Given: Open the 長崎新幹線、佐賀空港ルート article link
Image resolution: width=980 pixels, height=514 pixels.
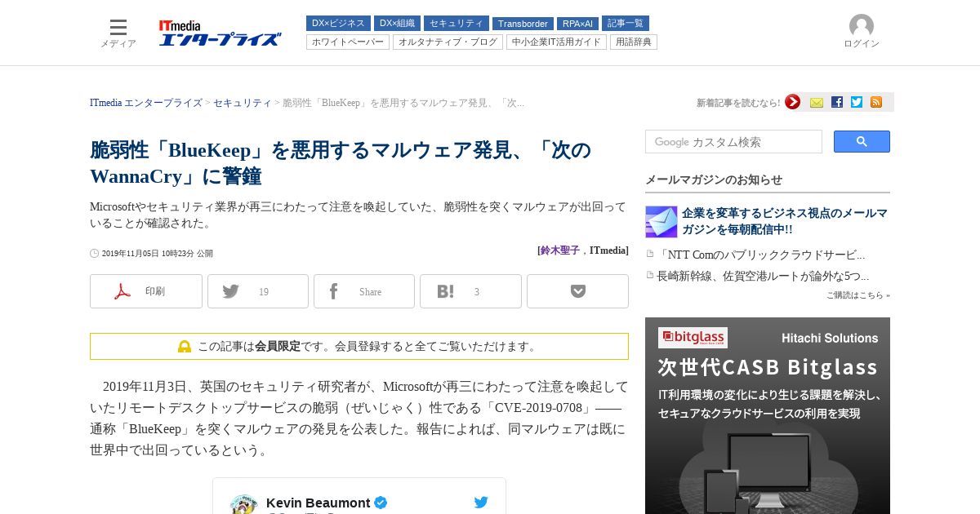Looking at the screenshot, I should (x=763, y=276).
